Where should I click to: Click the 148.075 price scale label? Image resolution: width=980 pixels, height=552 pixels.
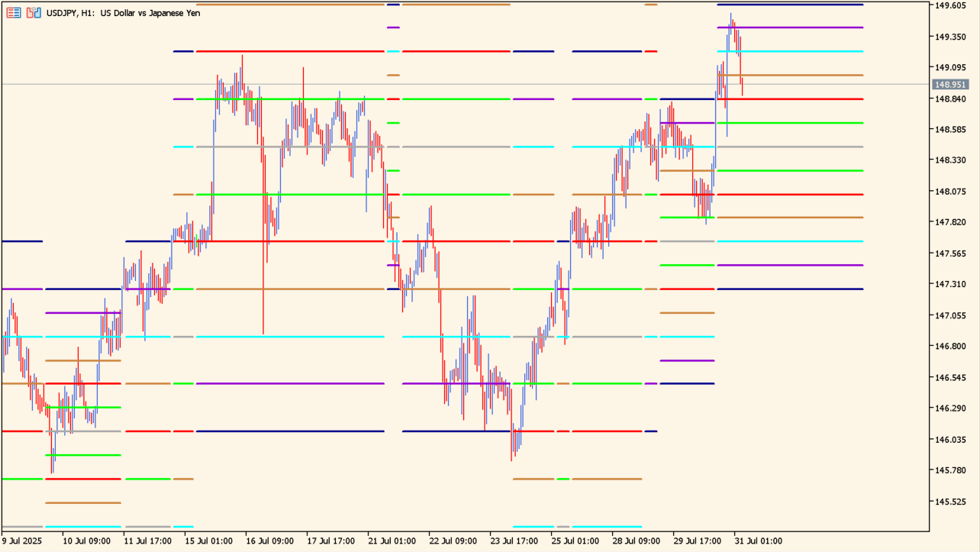pyautogui.click(x=950, y=192)
